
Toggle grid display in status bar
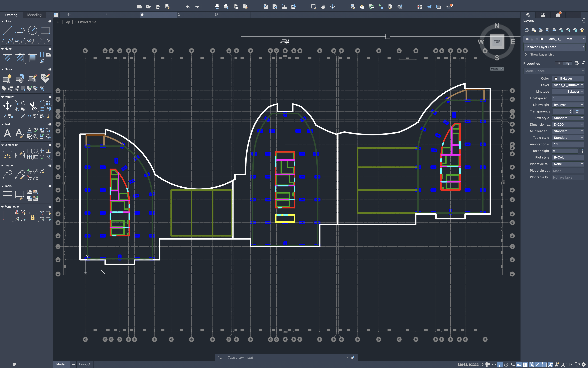(488, 364)
